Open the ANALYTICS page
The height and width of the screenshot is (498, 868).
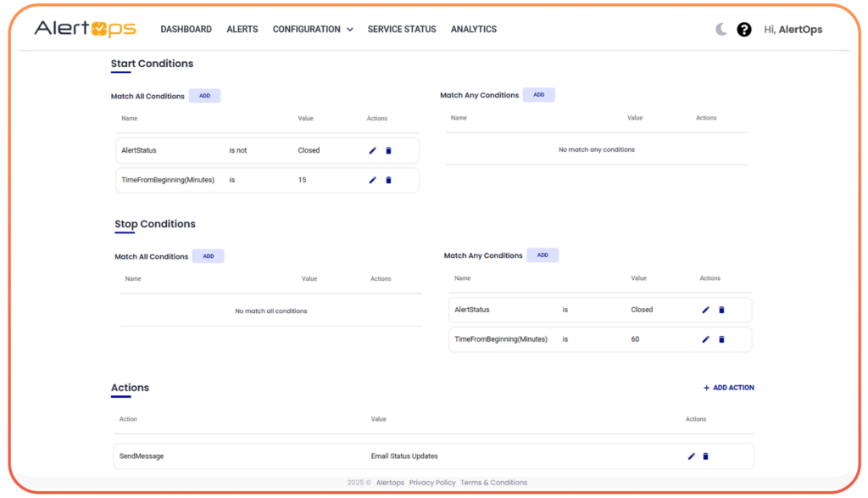tap(473, 29)
